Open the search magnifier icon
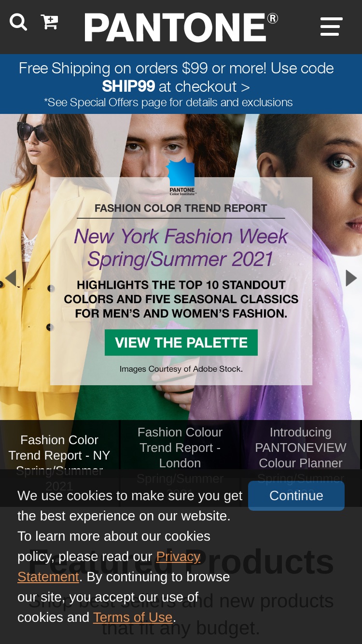 [18, 22]
